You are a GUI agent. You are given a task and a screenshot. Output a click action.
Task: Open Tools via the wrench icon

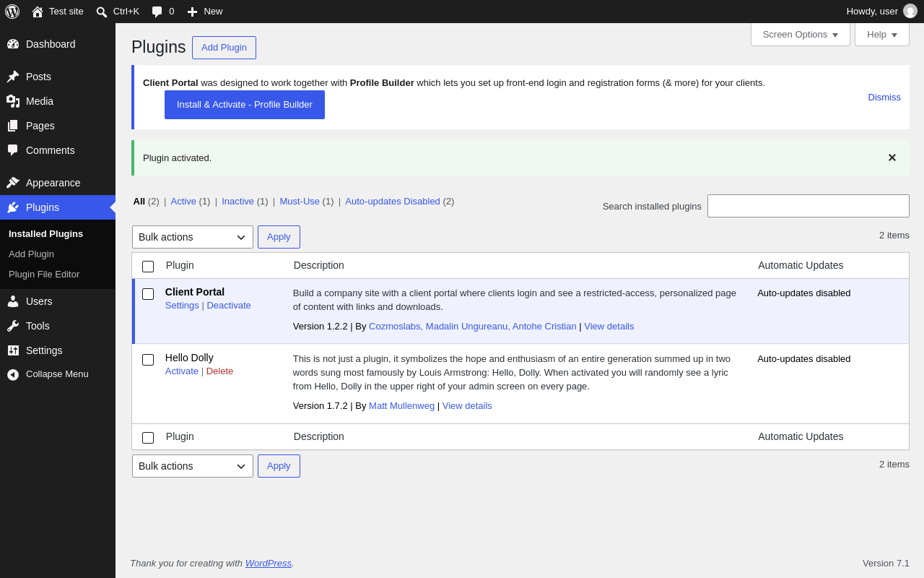tap(13, 326)
